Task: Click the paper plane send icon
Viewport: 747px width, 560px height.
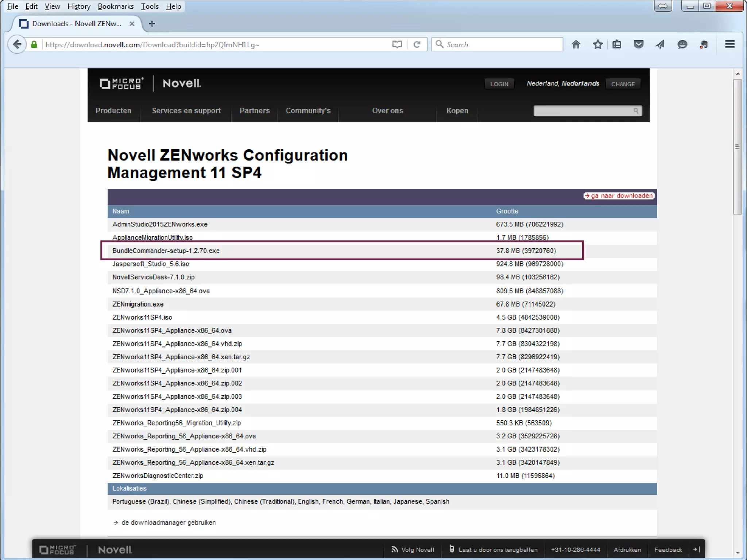Action: [660, 44]
